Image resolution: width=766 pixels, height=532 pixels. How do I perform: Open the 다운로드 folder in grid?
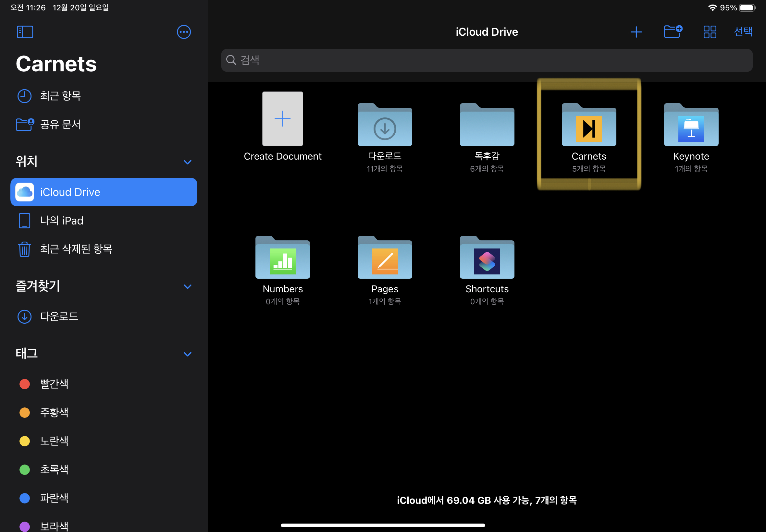385,126
